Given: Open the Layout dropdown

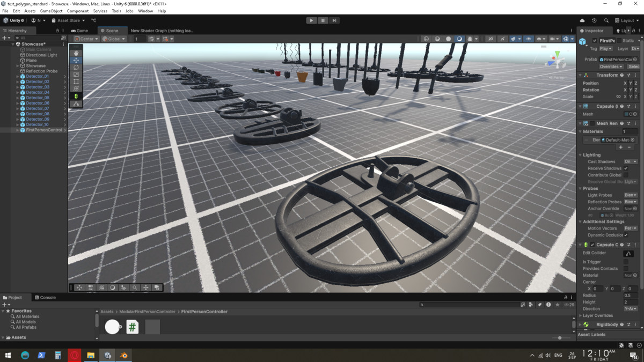Looking at the screenshot, I should click(x=627, y=20).
